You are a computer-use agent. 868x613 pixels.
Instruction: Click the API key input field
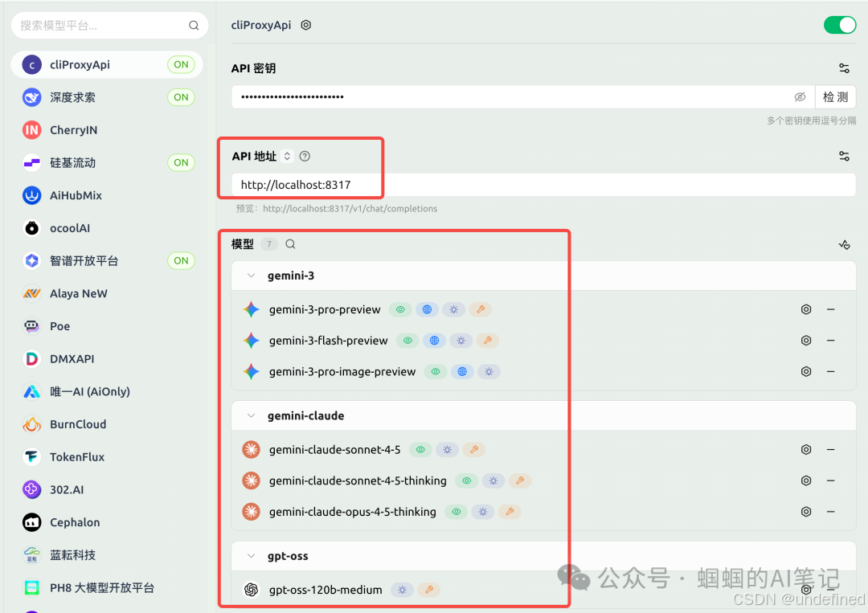click(x=523, y=97)
